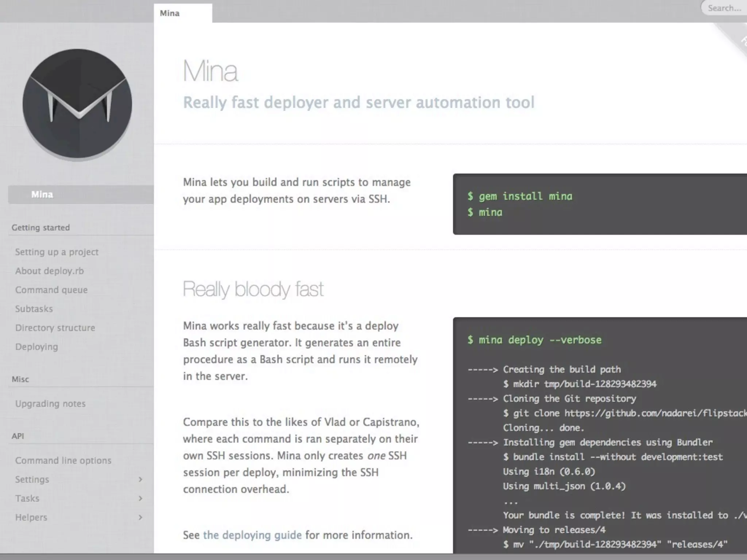The height and width of the screenshot is (560, 747).
Task: Select the Mina tab at top
Action: coord(183,13)
